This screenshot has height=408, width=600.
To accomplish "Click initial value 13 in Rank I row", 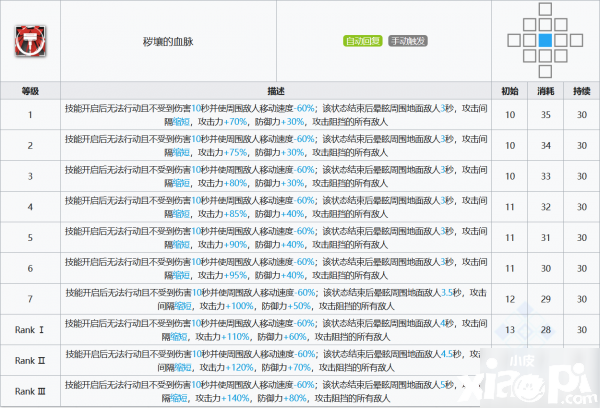I will [510, 330].
